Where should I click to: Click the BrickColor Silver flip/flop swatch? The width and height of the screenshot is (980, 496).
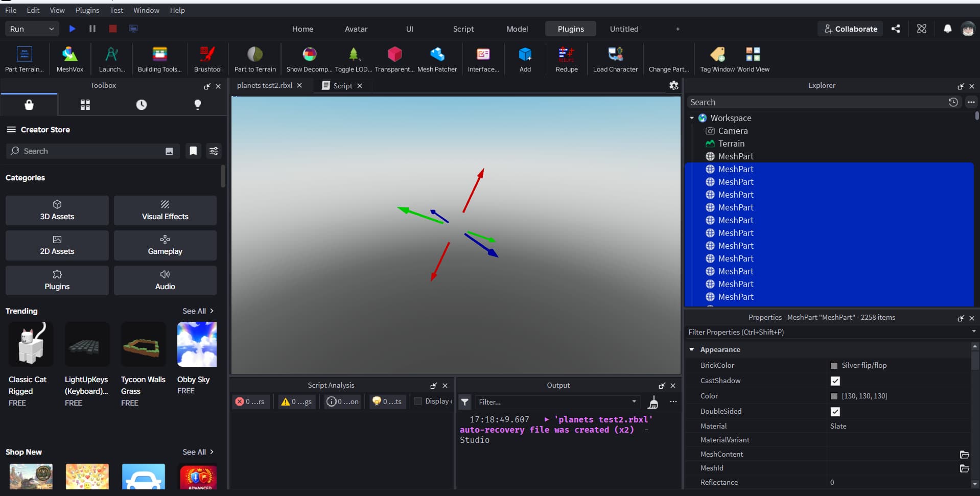coord(834,366)
